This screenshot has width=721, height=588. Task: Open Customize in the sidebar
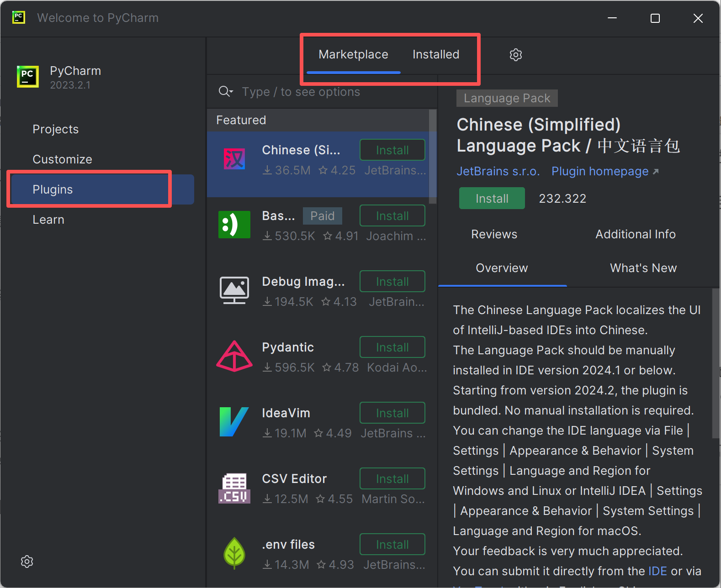tap(62, 159)
